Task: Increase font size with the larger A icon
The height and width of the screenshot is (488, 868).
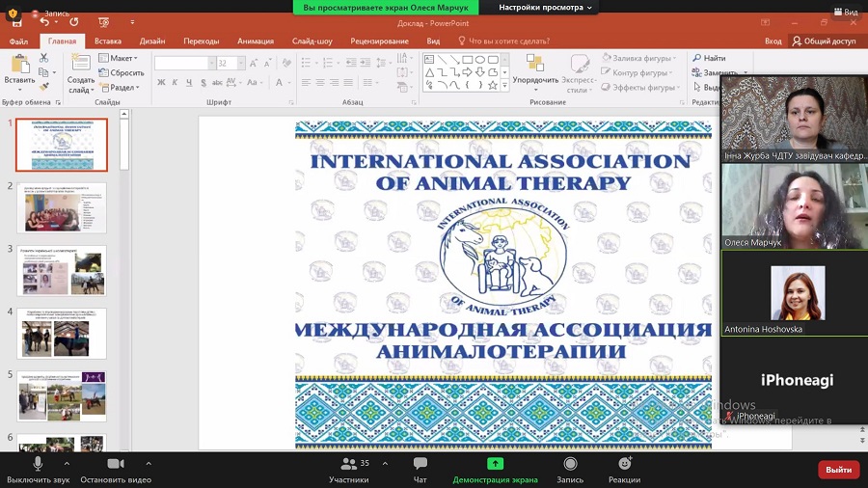Action: tap(253, 63)
